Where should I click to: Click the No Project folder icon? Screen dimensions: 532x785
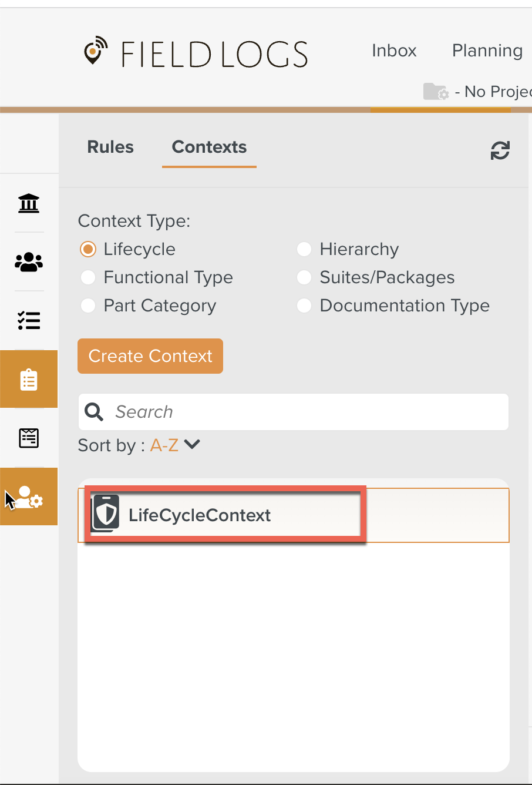(x=435, y=92)
